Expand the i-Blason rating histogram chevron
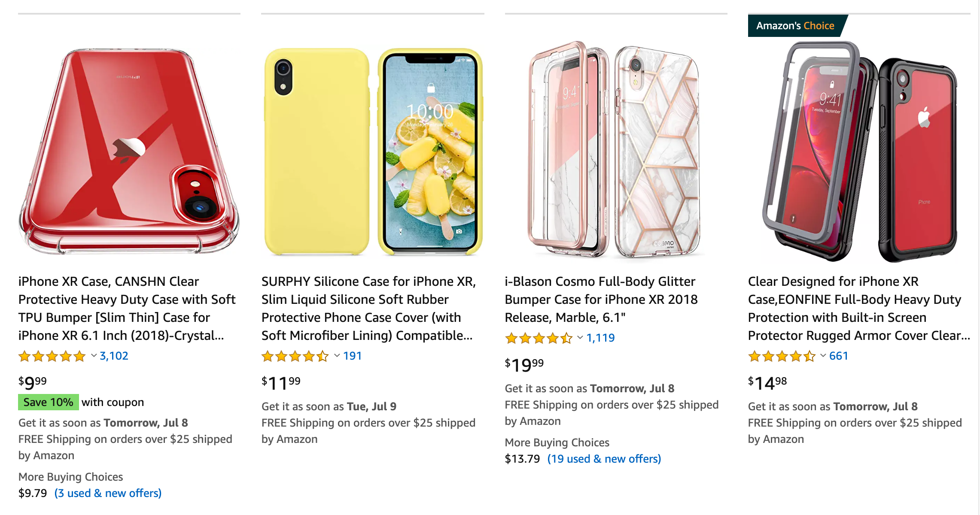The height and width of the screenshot is (515, 980). (x=579, y=338)
